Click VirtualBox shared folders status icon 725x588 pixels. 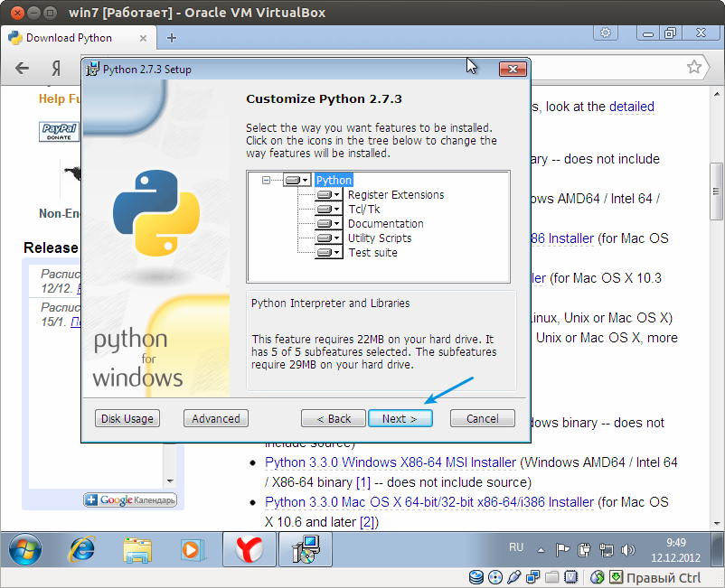[551, 577]
